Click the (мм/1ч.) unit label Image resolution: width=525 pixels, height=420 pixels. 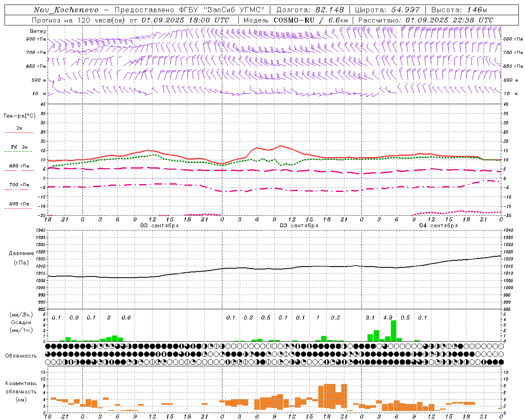click(x=21, y=330)
